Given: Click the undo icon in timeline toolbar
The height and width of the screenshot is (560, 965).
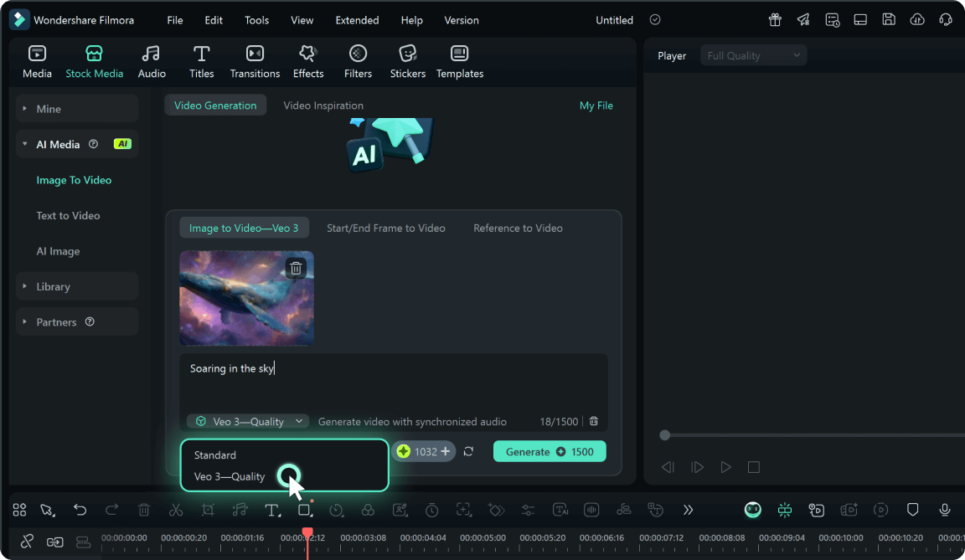Looking at the screenshot, I should click(80, 510).
